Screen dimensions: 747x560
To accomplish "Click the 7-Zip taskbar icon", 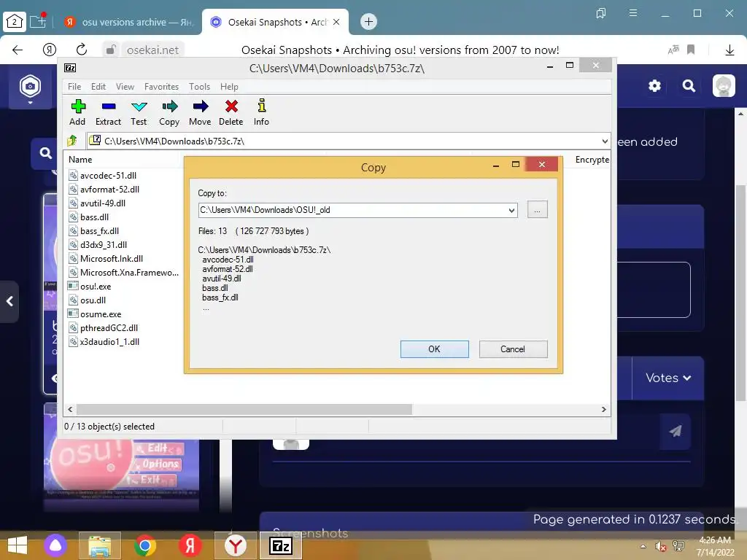I will tap(281, 545).
